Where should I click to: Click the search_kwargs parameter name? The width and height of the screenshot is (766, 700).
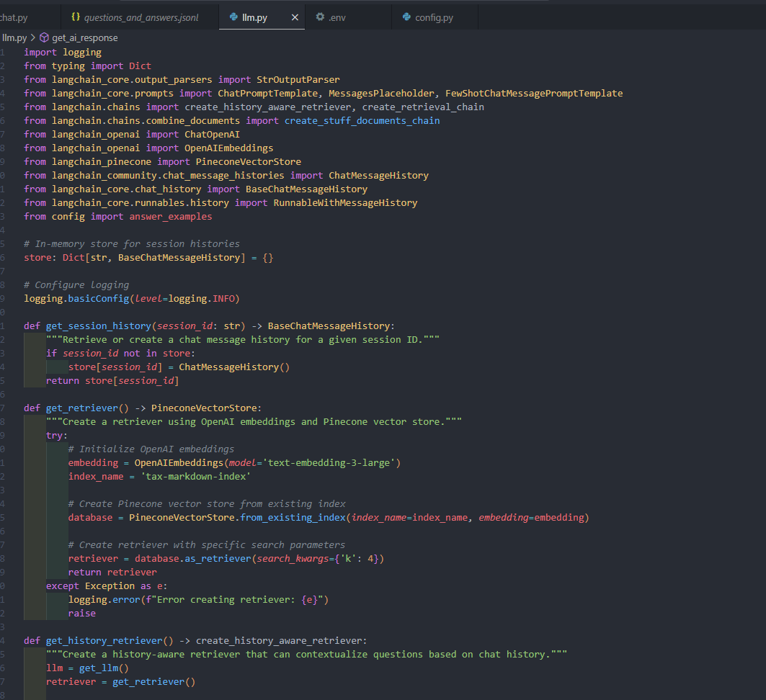click(x=293, y=558)
